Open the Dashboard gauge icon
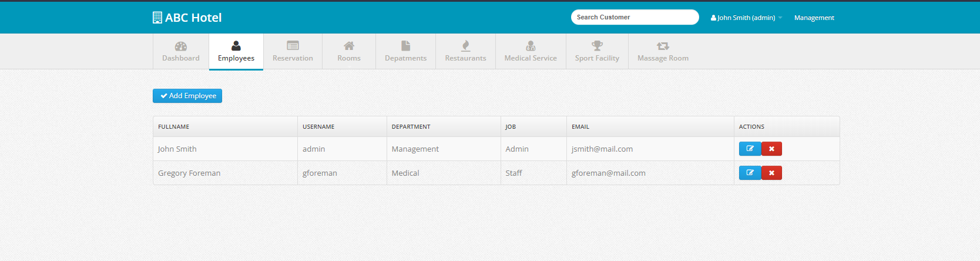The height and width of the screenshot is (261, 980). coord(181,46)
